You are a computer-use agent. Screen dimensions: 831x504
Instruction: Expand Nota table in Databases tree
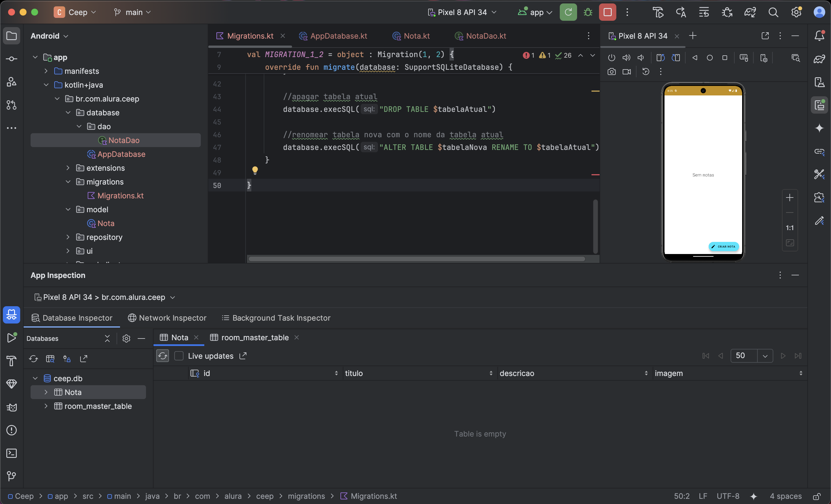tap(46, 392)
